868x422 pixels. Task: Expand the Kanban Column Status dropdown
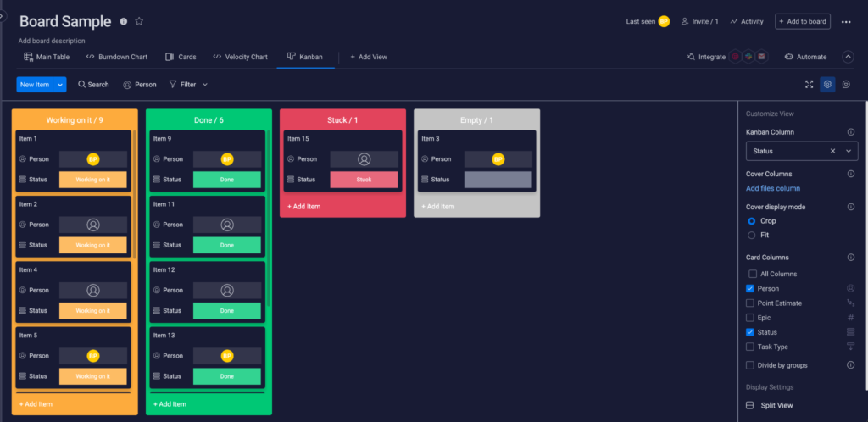pos(849,151)
